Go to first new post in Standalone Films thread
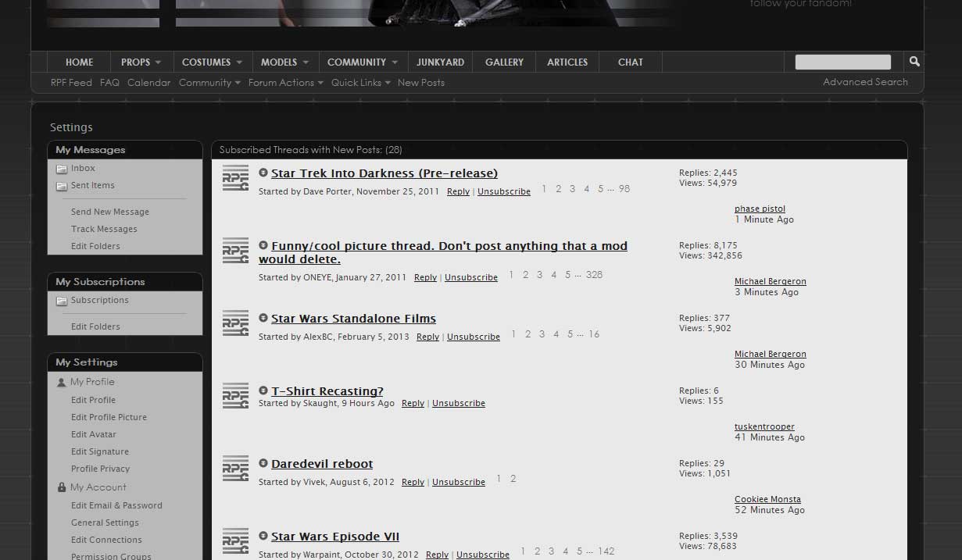This screenshot has height=560, width=962. tap(263, 318)
